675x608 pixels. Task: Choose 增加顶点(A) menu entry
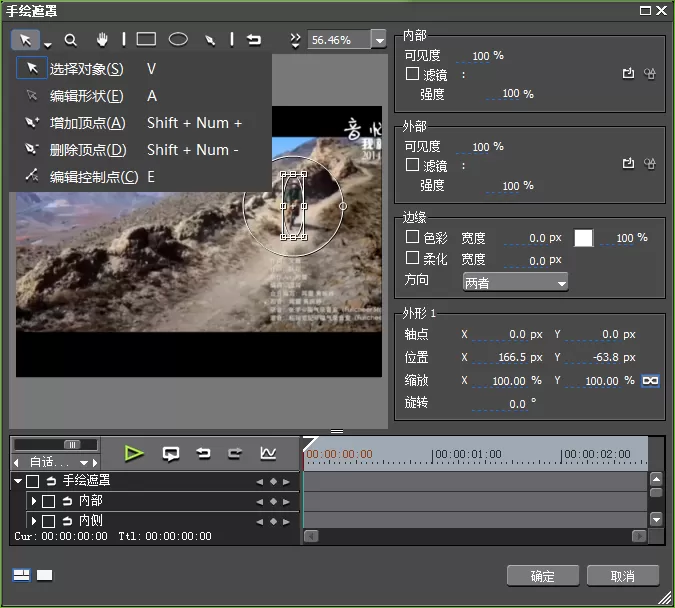[x=142, y=123]
